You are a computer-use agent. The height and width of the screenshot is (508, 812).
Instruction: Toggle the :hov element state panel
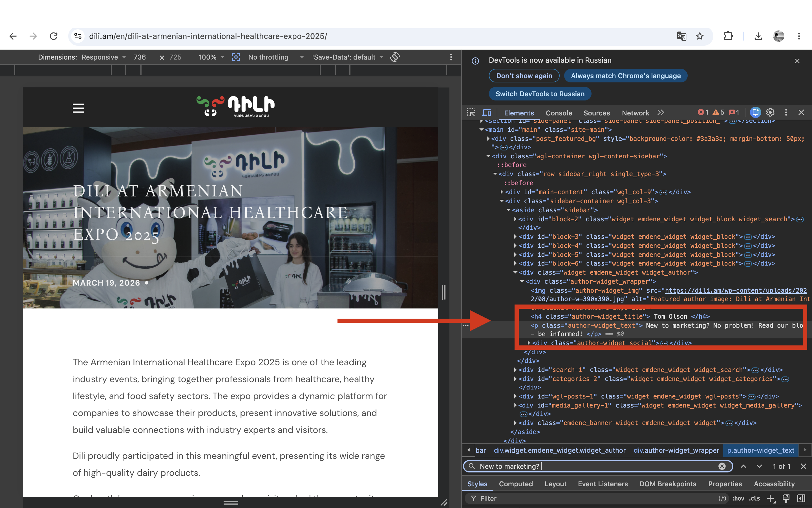click(738, 499)
